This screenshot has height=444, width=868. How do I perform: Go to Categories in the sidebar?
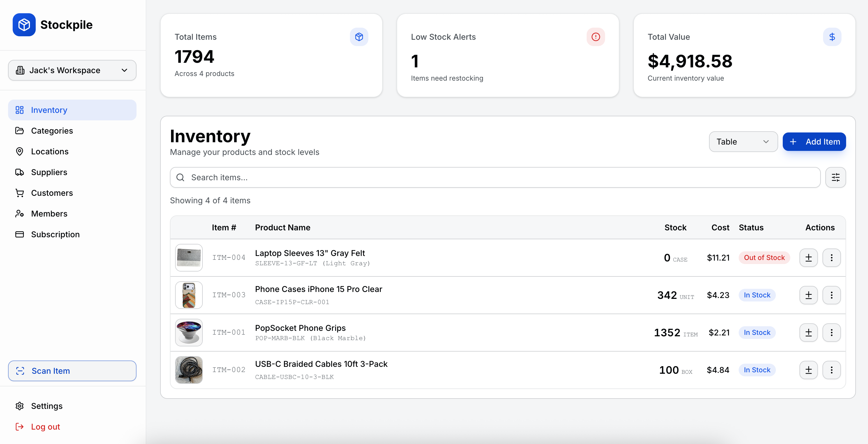(52, 131)
